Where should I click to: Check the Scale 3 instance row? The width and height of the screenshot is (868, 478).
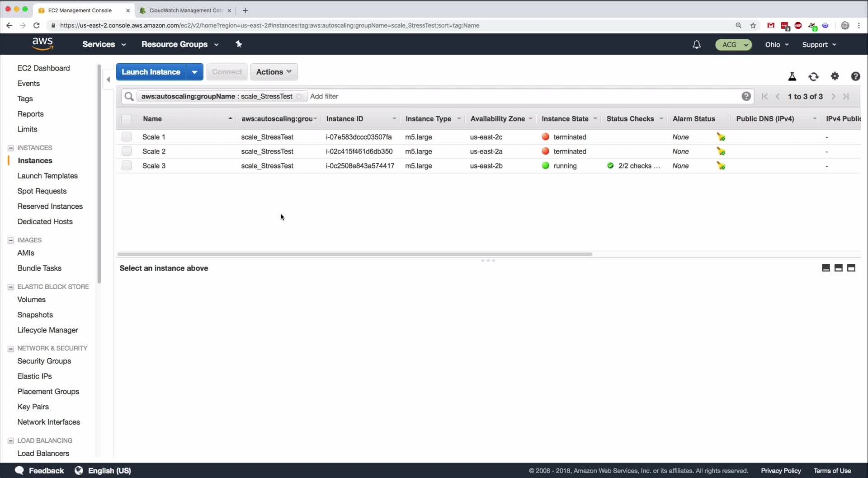(x=127, y=166)
